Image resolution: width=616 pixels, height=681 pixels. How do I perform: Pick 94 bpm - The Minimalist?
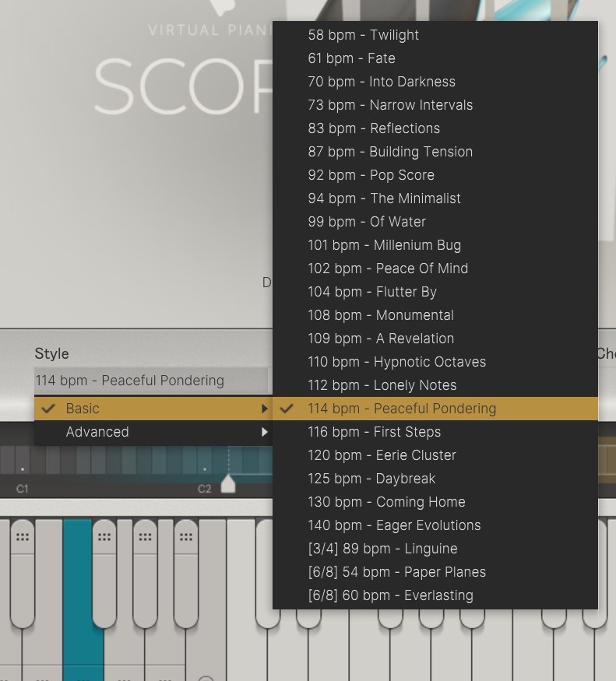pyautogui.click(x=384, y=198)
